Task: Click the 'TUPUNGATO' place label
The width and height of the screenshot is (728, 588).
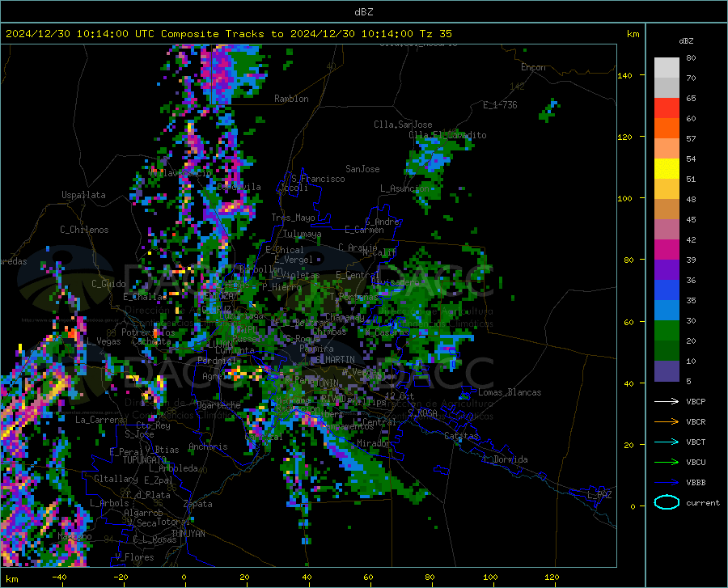Action: 145,460
